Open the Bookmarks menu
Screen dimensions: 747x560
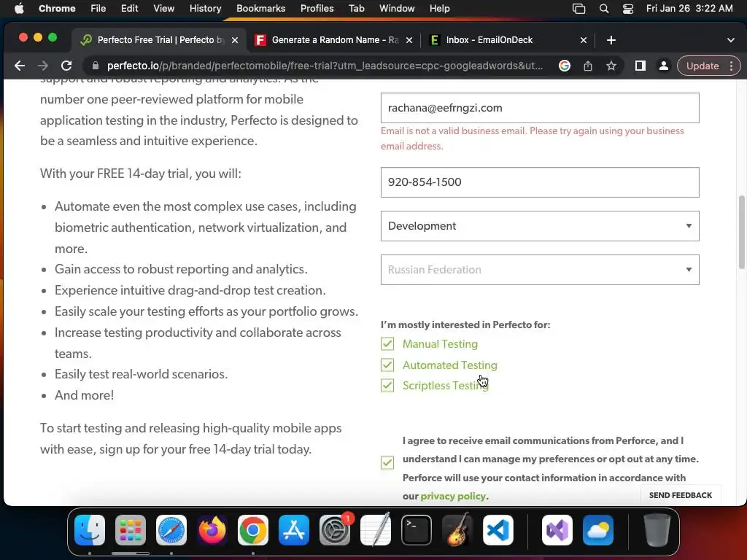click(260, 9)
